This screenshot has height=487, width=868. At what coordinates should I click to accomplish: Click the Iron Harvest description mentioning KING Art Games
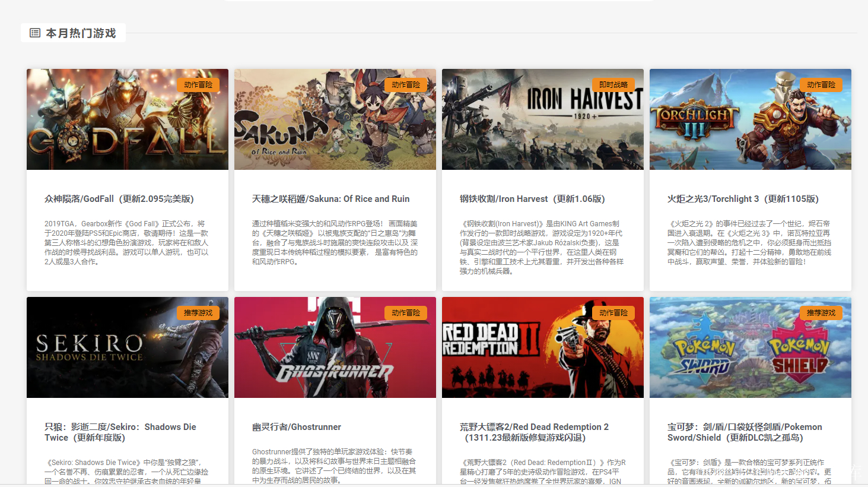(542, 248)
